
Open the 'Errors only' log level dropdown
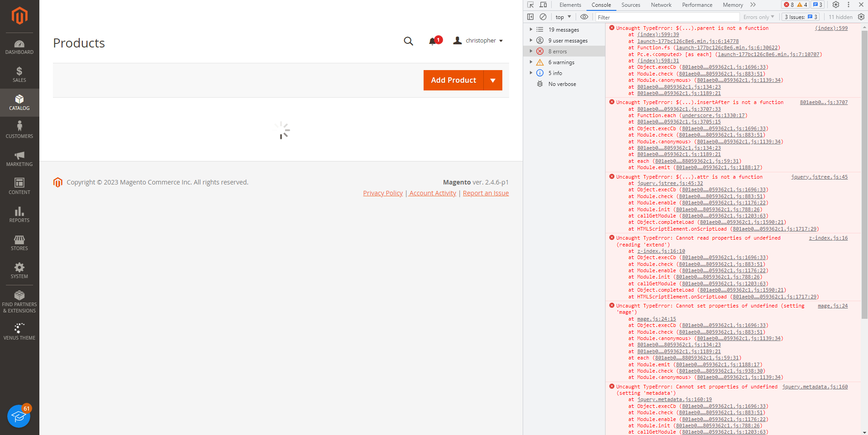(x=758, y=17)
